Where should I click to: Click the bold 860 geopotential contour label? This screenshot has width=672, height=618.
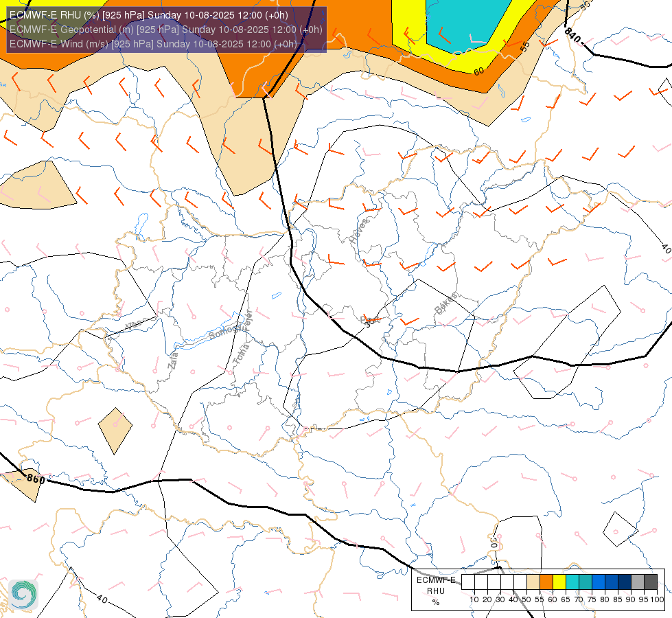[x=36, y=478]
